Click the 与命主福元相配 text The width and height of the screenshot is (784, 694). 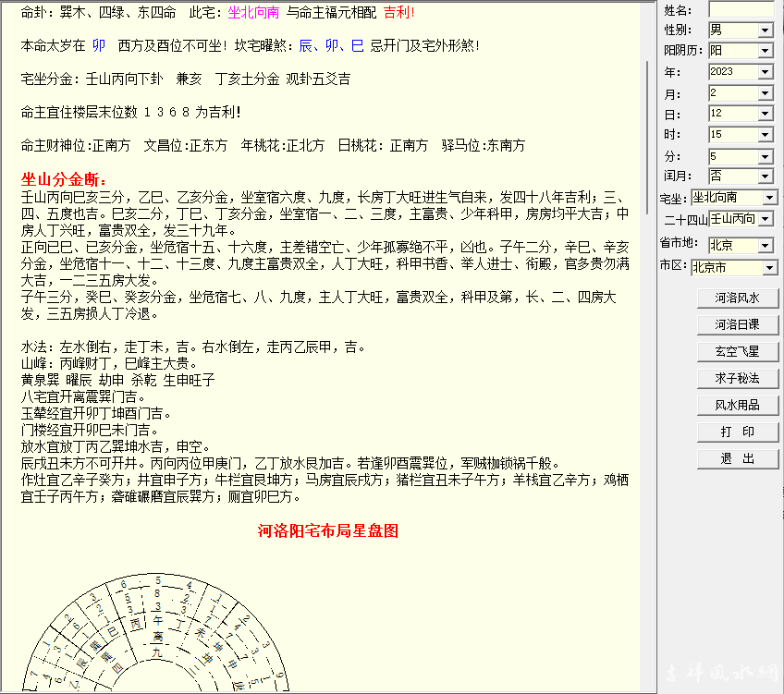pos(332,13)
